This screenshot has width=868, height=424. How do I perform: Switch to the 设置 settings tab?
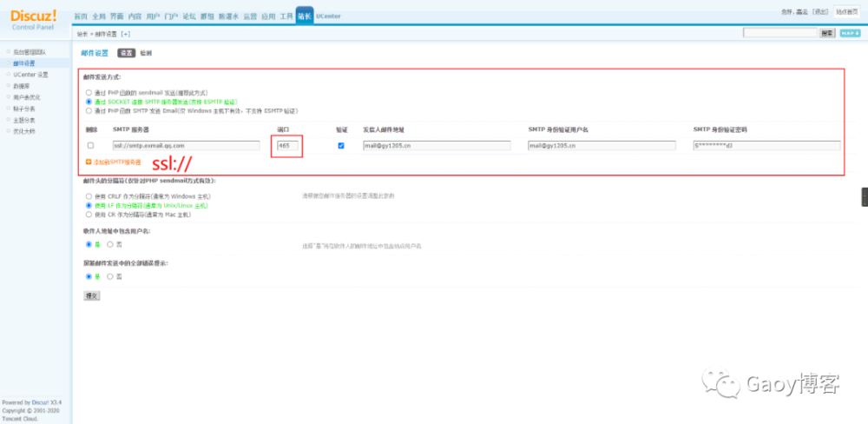pos(126,53)
